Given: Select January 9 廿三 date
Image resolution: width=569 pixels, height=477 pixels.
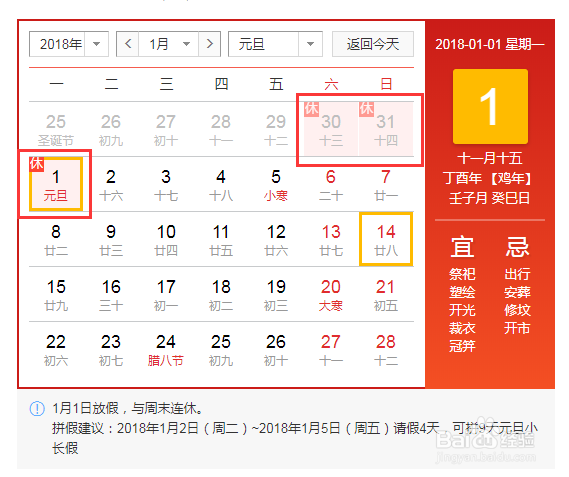Looking at the screenshot, I should pyautogui.click(x=111, y=239).
